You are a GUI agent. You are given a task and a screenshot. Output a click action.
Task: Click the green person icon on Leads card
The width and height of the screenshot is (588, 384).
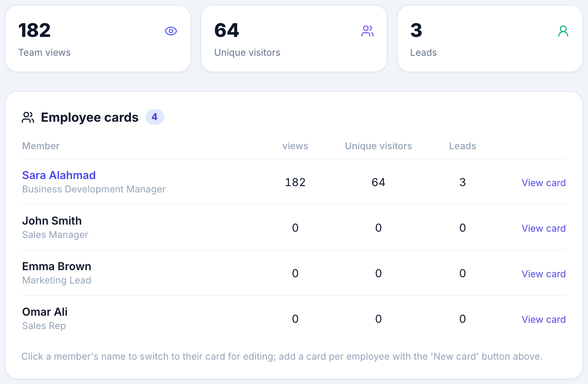tap(563, 31)
